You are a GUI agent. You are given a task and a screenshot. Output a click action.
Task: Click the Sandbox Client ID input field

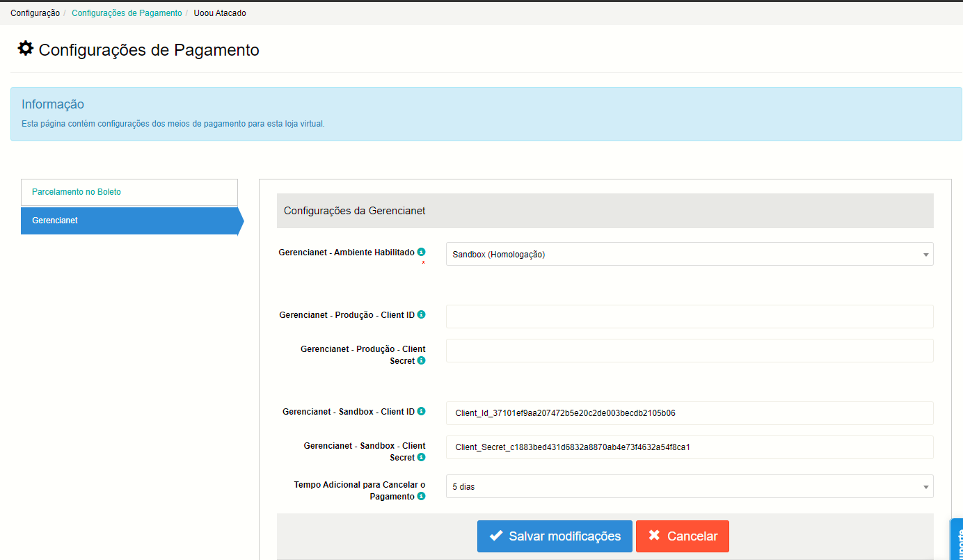click(x=690, y=413)
